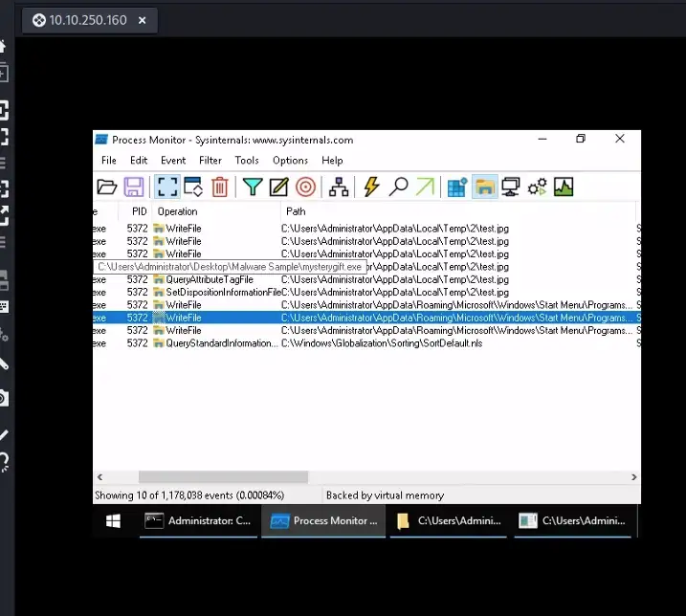Screen dimensions: 686x616
Task: Close the Process Monitor window
Action: [x=620, y=139]
